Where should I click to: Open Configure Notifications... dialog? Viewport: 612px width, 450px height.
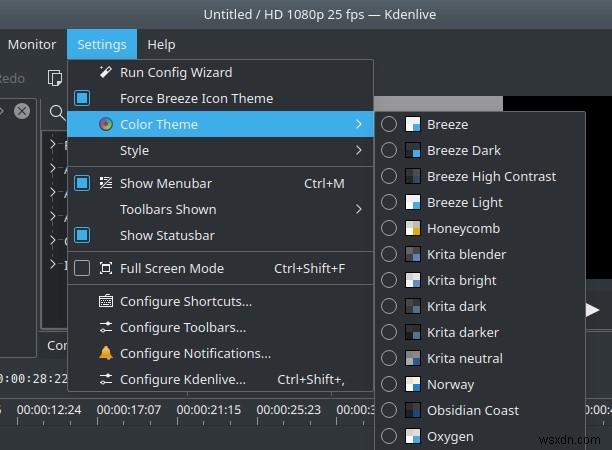pyautogui.click(x=221, y=353)
